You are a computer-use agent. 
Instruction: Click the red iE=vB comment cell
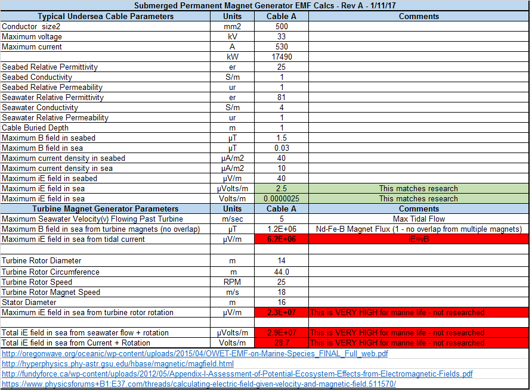(419, 239)
